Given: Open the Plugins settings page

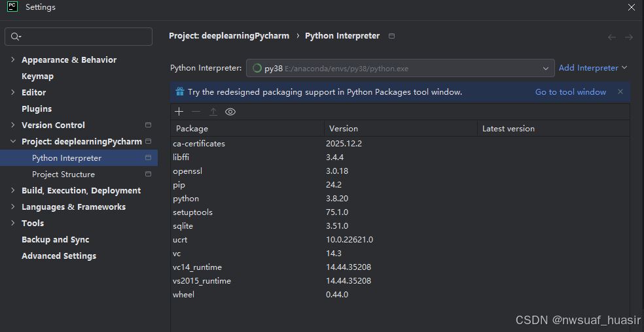Looking at the screenshot, I should tap(37, 109).
